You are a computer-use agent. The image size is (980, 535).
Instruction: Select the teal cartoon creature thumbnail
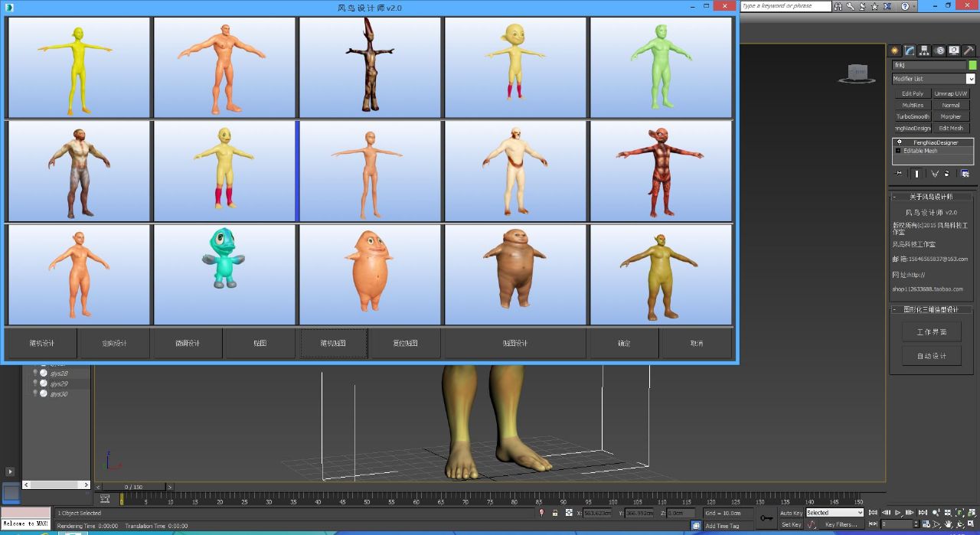pyautogui.click(x=224, y=274)
